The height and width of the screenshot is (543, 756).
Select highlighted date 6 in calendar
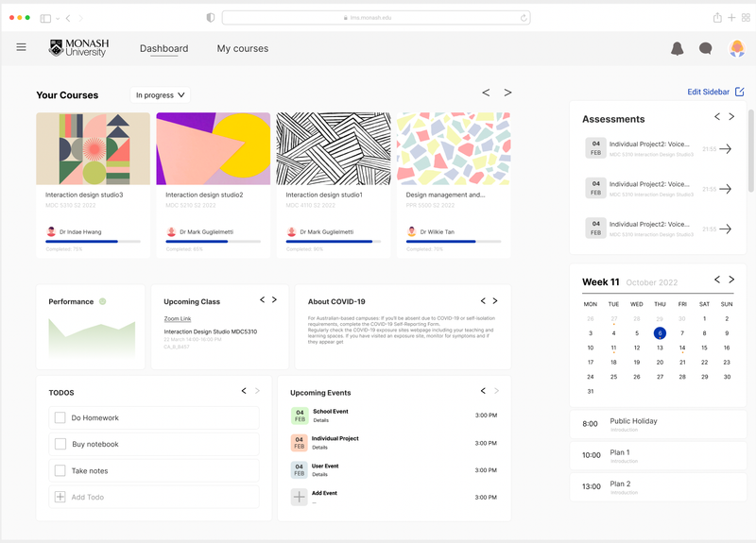tap(660, 333)
